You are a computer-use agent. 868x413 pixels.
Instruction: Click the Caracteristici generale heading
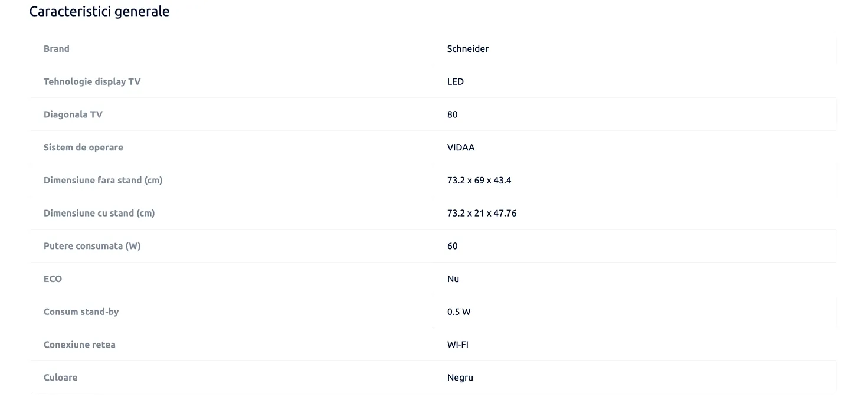[x=99, y=11]
